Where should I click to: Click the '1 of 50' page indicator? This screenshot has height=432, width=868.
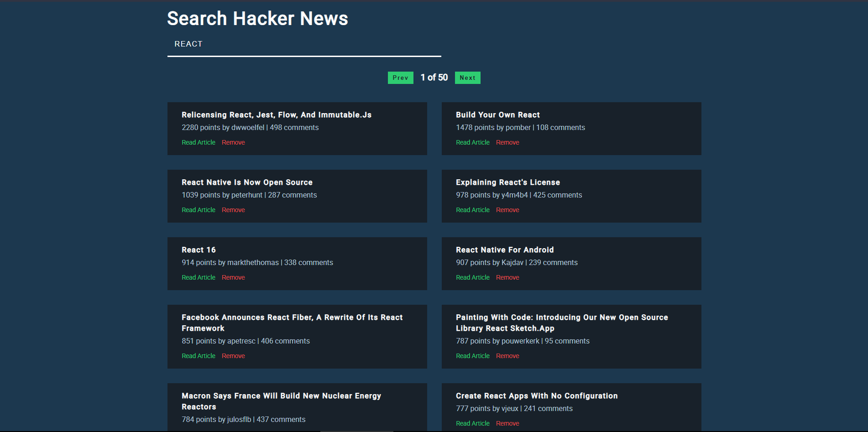click(x=434, y=78)
